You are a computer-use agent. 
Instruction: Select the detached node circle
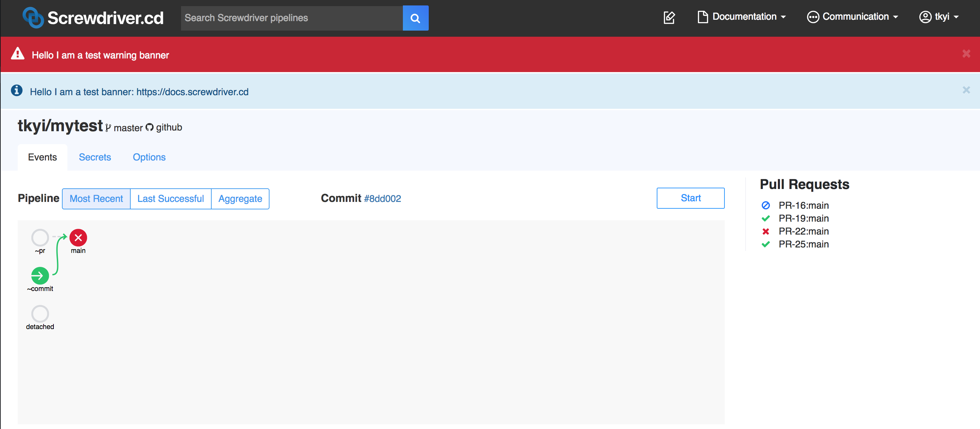pyautogui.click(x=40, y=314)
